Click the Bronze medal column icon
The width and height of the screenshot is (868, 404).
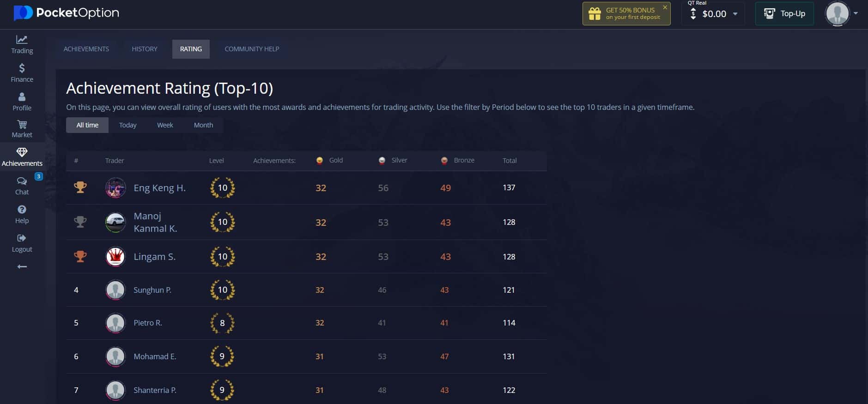point(444,161)
